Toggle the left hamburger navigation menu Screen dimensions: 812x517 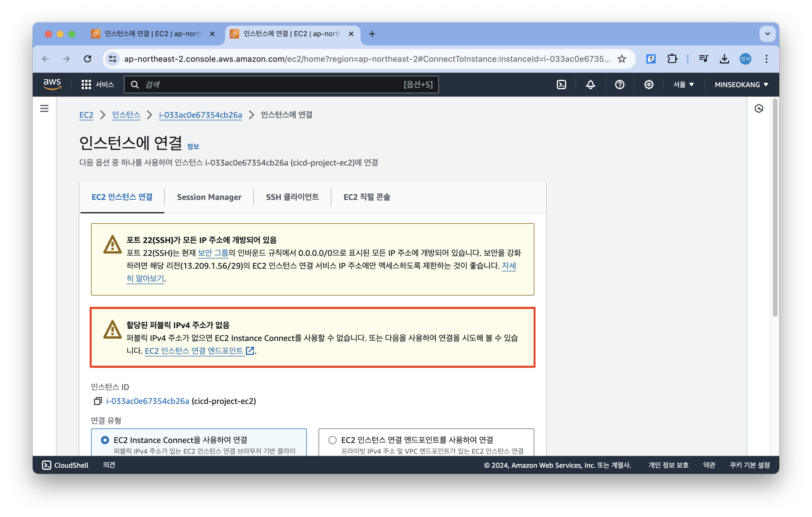point(44,108)
